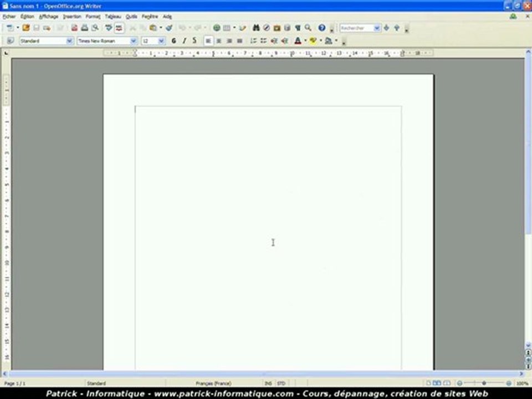Click the status bar zoom slider handle
This screenshot has width=532, height=399.
click(484, 383)
